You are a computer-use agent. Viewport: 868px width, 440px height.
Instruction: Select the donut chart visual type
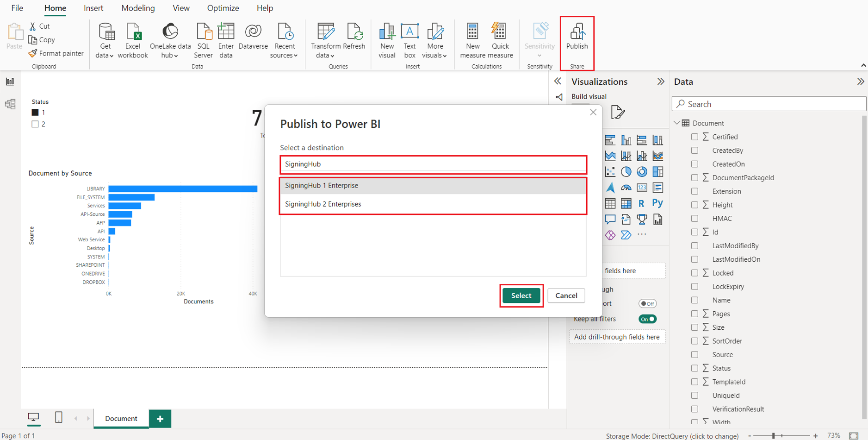coord(642,172)
